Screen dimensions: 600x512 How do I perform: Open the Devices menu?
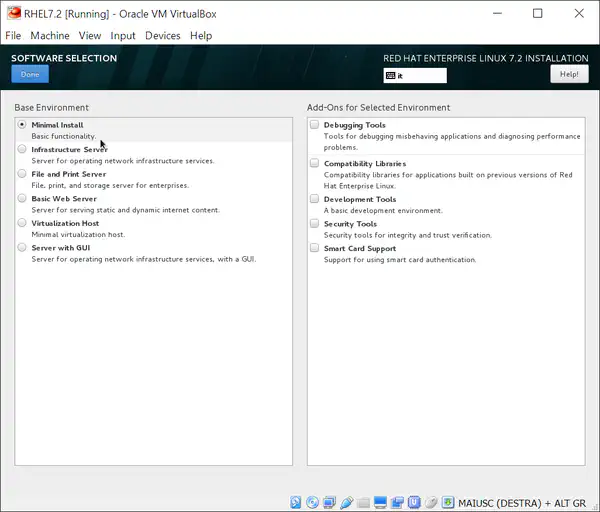click(162, 35)
